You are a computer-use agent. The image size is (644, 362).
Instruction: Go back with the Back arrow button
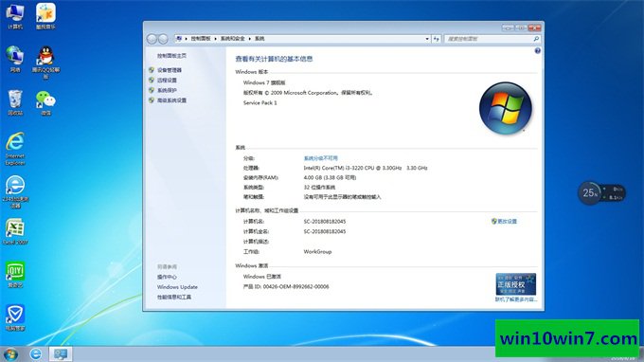tap(152, 39)
